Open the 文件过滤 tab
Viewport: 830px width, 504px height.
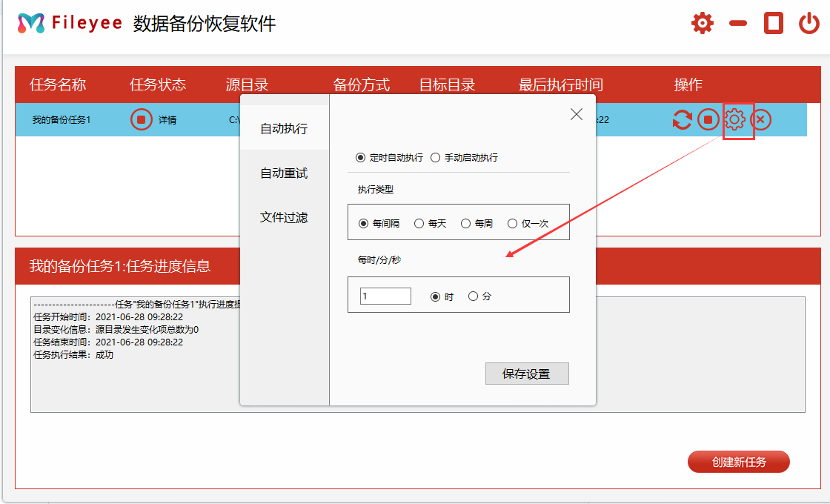(x=284, y=218)
